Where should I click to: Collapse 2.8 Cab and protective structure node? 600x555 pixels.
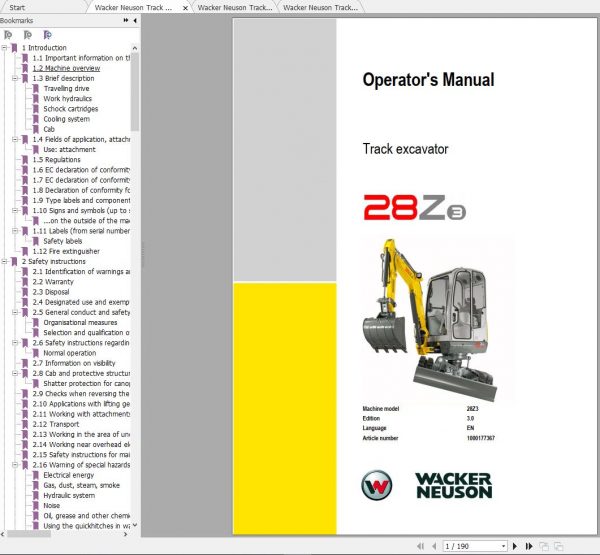[x=15, y=373]
